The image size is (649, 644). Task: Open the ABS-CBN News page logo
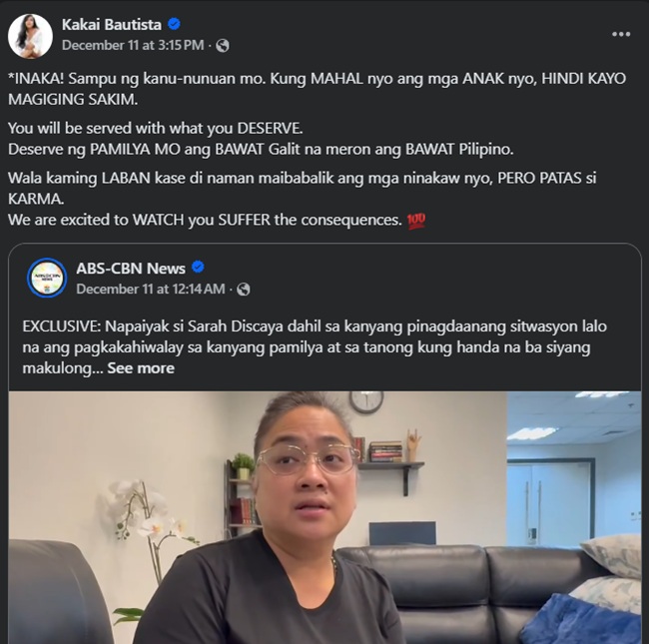[47, 278]
